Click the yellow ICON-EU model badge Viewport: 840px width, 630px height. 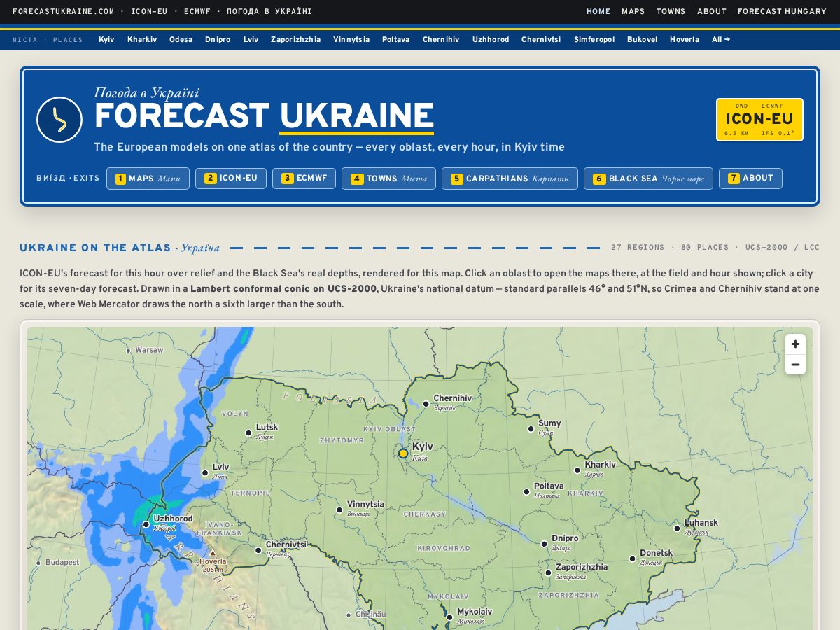(x=759, y=120)
